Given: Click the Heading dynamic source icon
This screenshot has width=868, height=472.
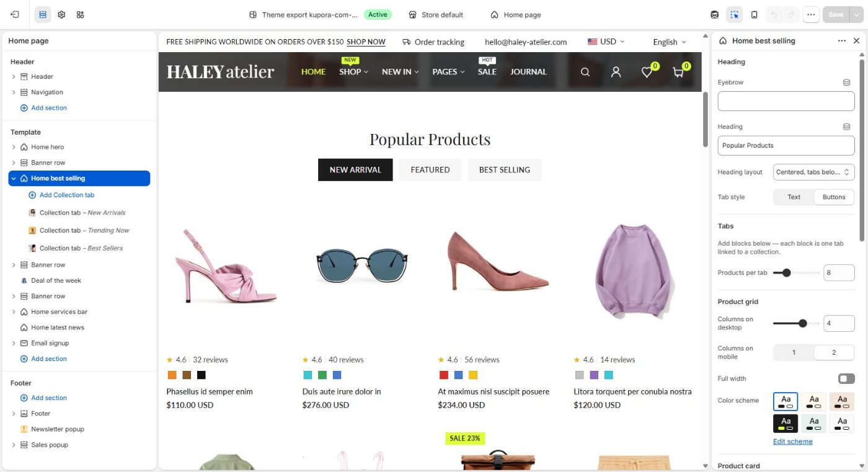Looking at the screenshot, I should (846, 127).
